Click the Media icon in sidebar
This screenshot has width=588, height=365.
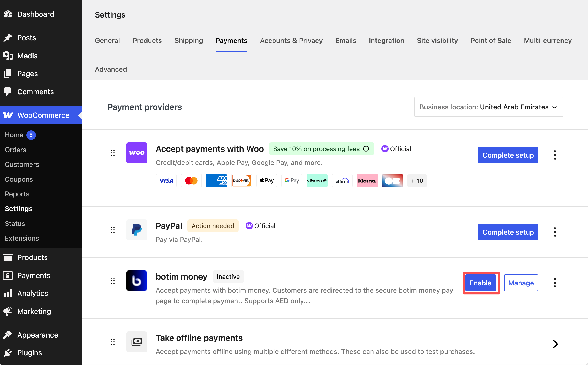8,56
